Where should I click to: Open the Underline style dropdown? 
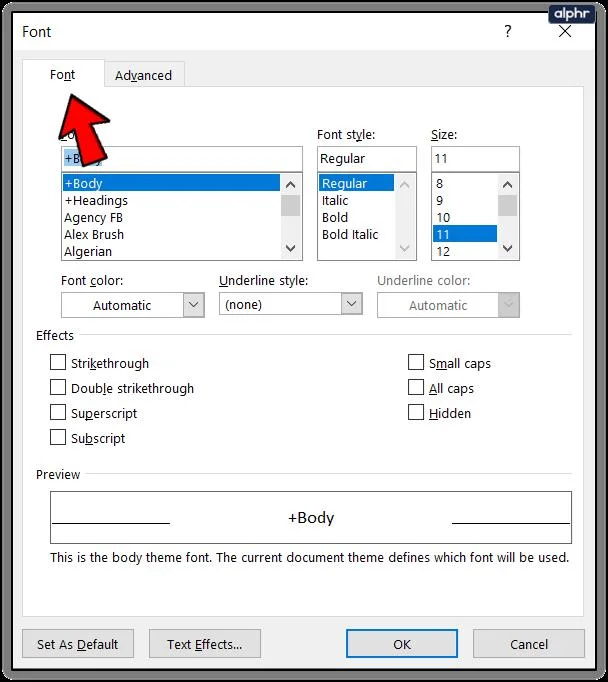[x=351, y=304]
